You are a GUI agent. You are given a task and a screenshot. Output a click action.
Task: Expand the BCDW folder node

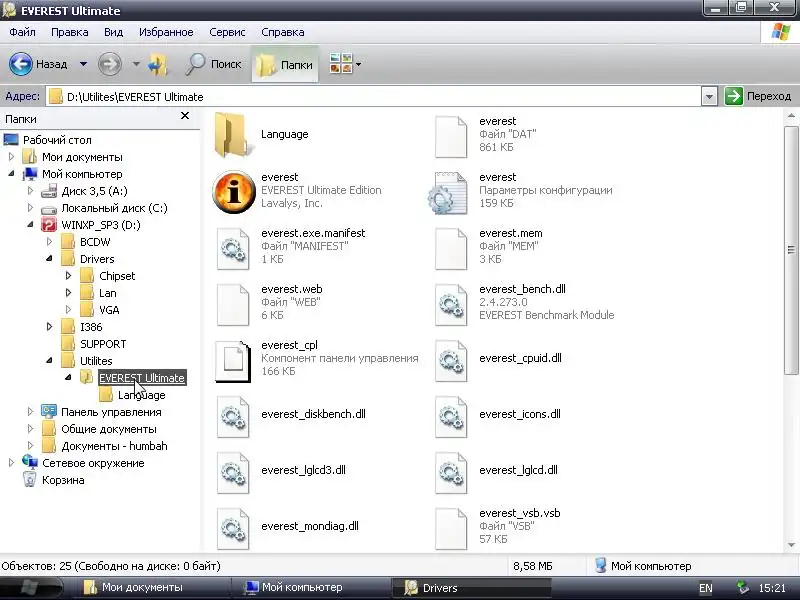[x=49, y=241]
